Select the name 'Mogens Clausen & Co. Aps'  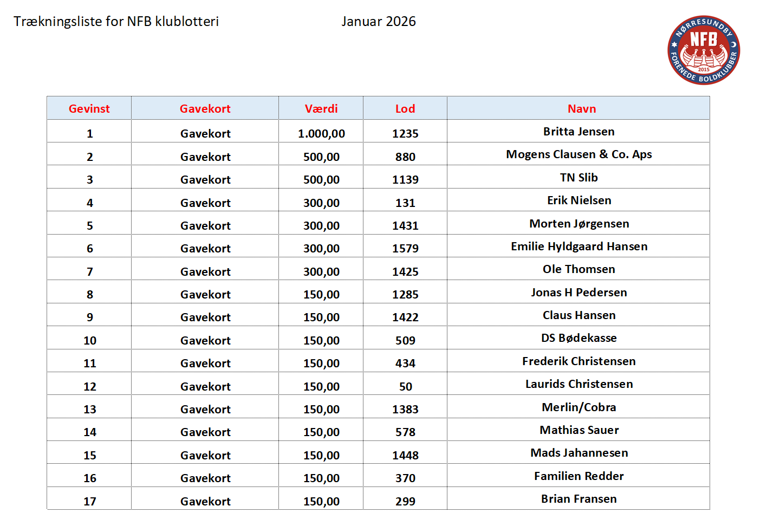pos(578,154)
